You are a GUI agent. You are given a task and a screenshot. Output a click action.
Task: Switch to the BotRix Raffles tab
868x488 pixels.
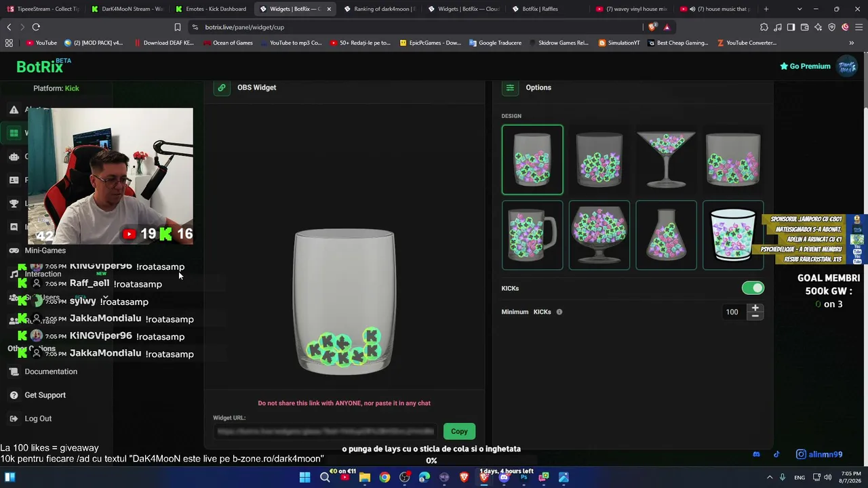(x=547, y=9)
